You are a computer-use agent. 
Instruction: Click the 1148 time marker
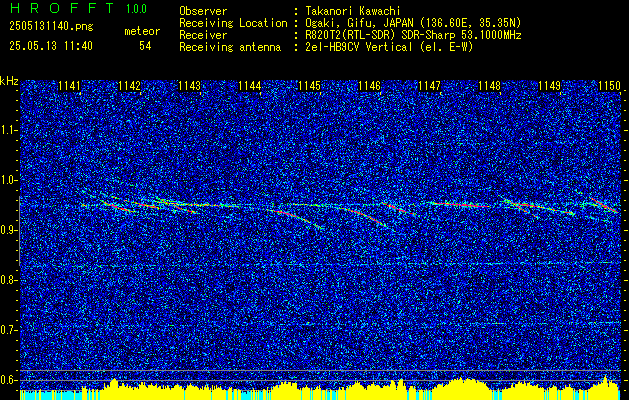(x=489, y=86)
